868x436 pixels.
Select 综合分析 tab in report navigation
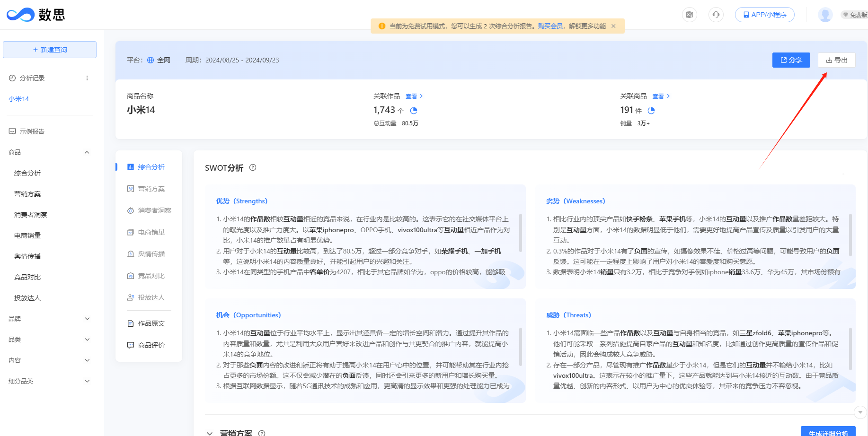click(146, 167)
